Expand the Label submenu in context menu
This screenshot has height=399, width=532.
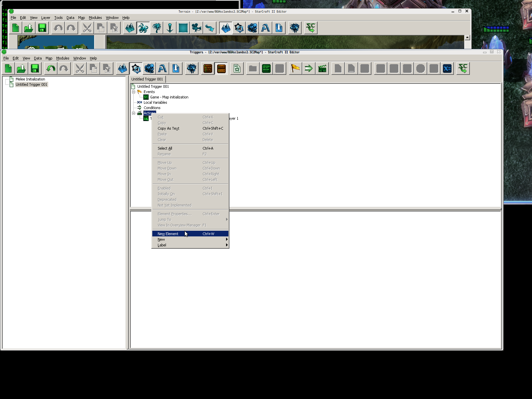point(190,245)
